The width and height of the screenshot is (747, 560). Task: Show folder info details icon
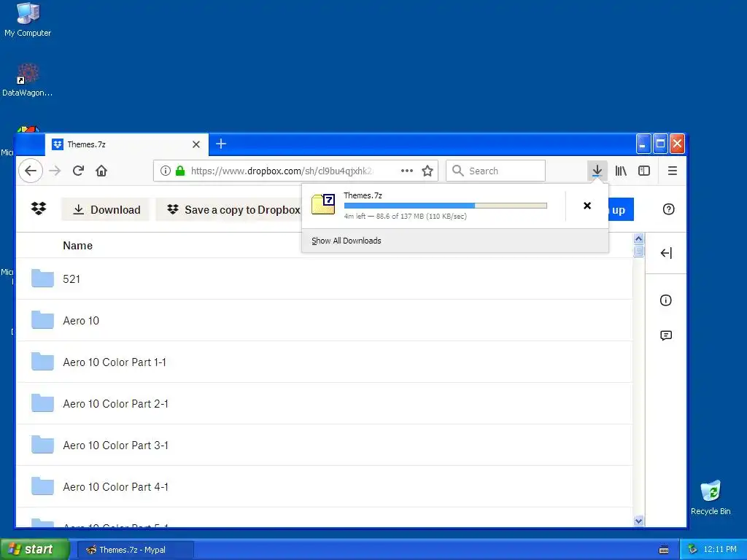665,300
